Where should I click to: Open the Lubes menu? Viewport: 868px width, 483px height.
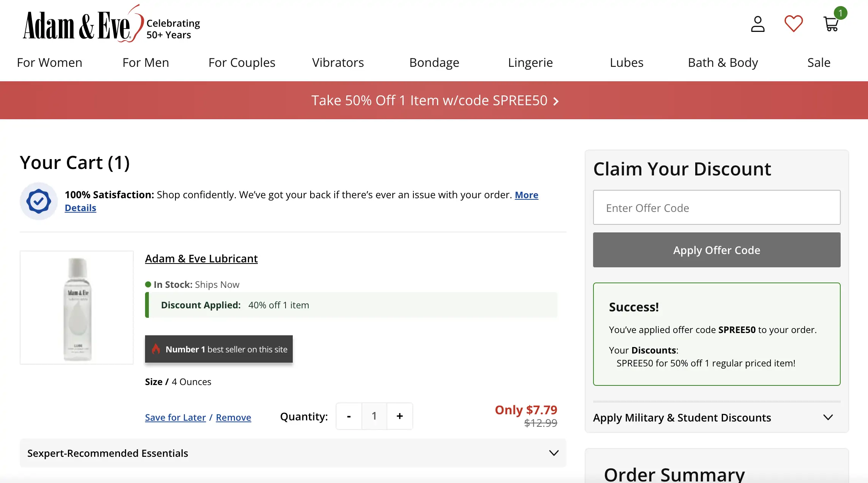tap(627, 62)
